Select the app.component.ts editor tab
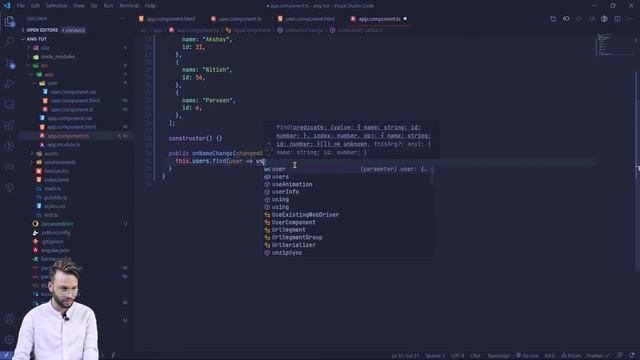This screenshot has height=360, width=640. click(x=379, y=19)
